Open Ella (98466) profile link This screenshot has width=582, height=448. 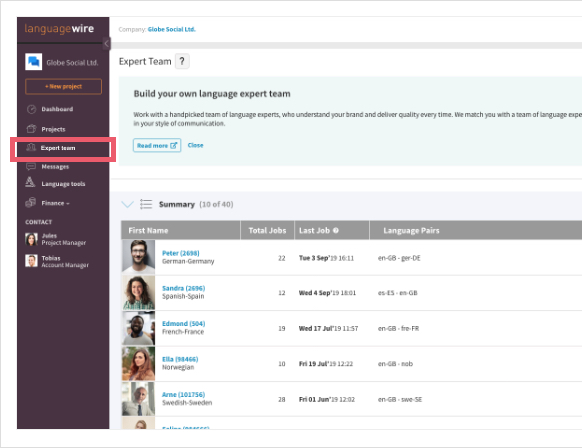pos(180,359)
